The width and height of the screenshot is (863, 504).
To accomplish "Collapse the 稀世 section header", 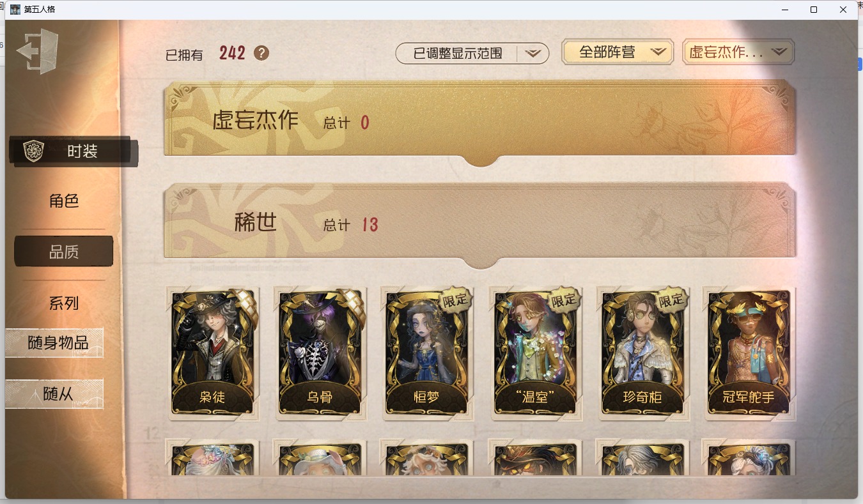I will point(480,225).
